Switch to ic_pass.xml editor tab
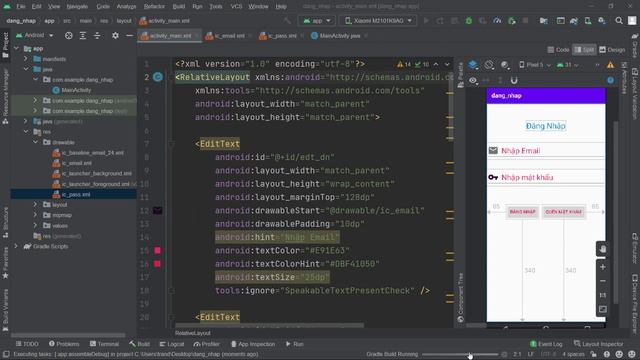 pyautogui.click(x=279, y=36)
